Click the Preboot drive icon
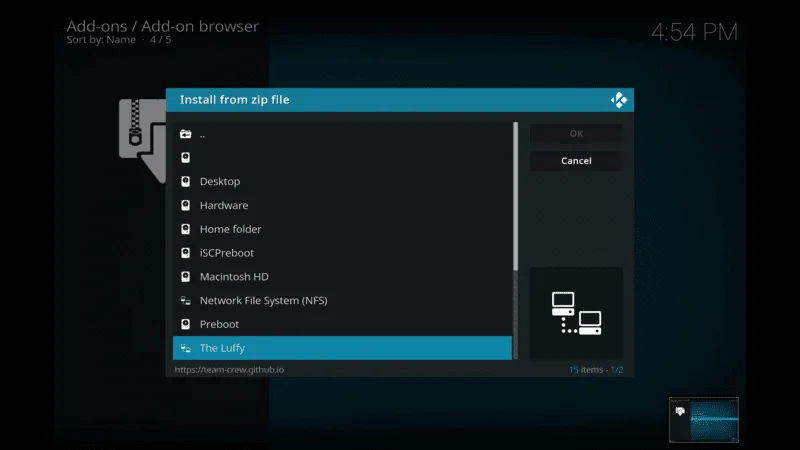Screen dimensions: 800x450 (x=185, y=324)
